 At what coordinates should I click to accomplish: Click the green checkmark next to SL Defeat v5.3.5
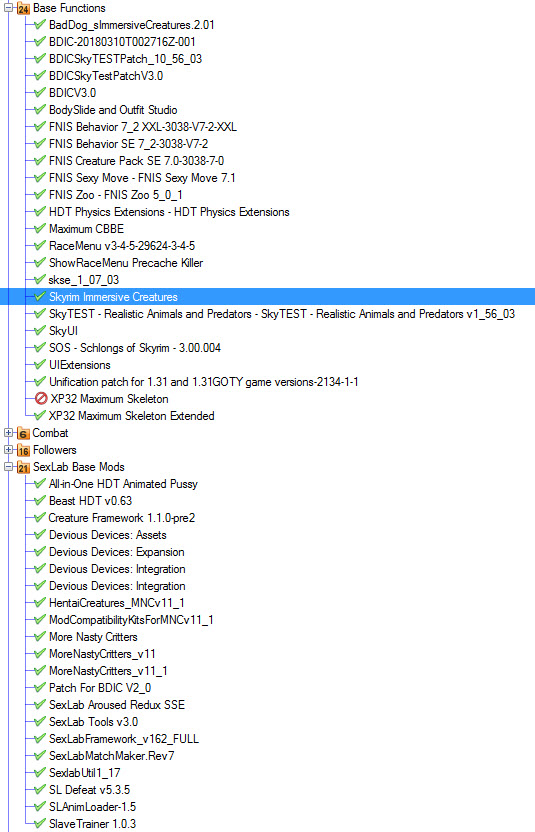[x=40, y=788]
